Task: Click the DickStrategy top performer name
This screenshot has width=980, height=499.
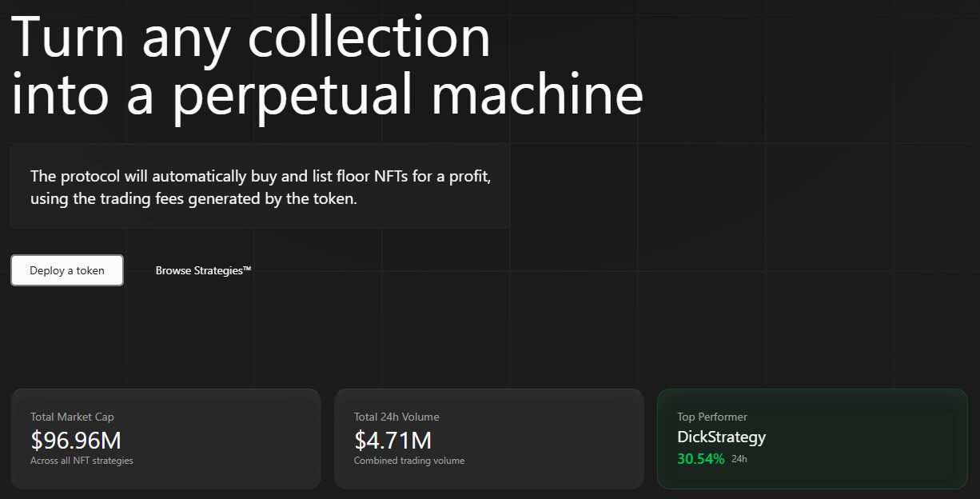Action: pyautogui.click(x=721, y=437)
